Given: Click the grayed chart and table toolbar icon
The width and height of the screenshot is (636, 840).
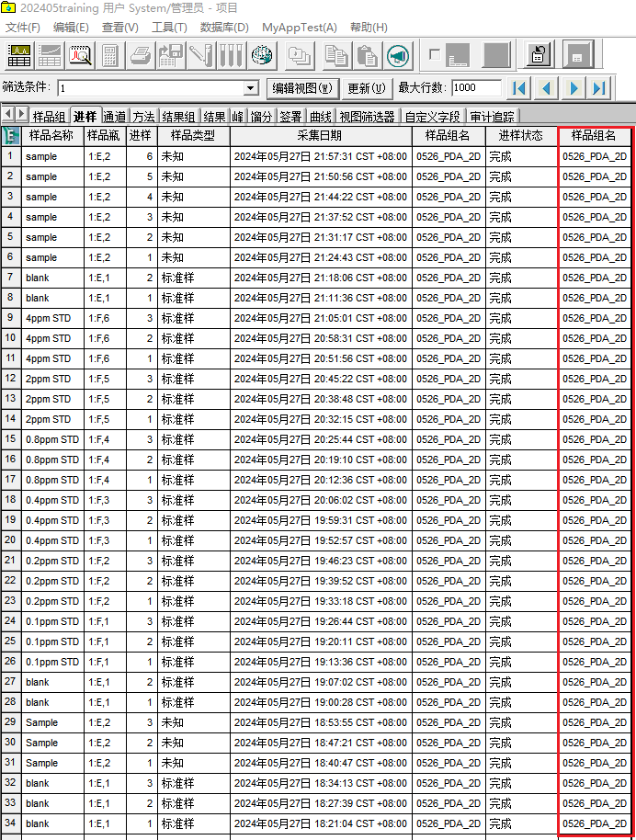Looking at the screenshot, I should 50,56.
